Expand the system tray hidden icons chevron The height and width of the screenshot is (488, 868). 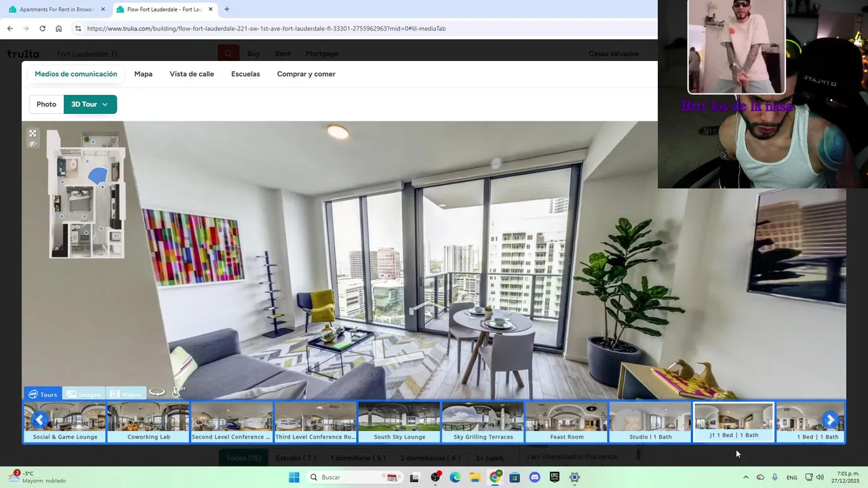pos(745,477)
